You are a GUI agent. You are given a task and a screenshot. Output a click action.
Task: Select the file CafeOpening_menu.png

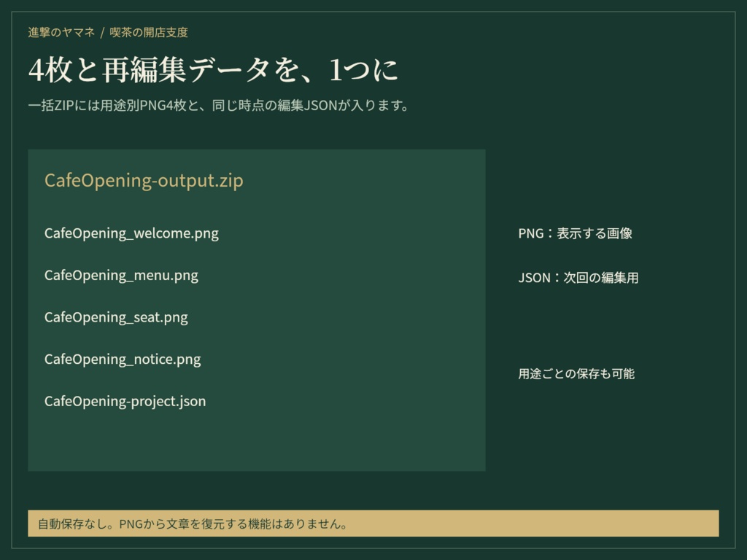[122, 275]
